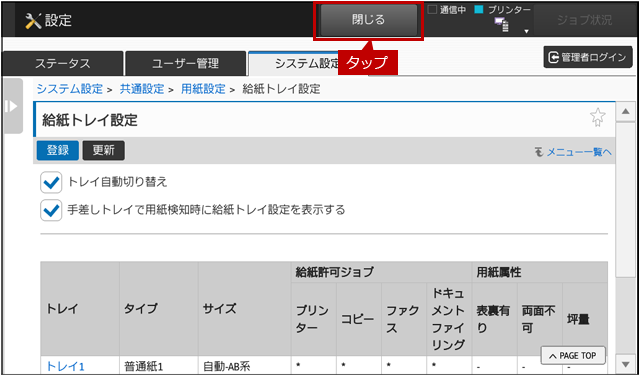The image size is (640, 376).
Task: Tap the 閉じる button
Action: click(x=369, y=20)
